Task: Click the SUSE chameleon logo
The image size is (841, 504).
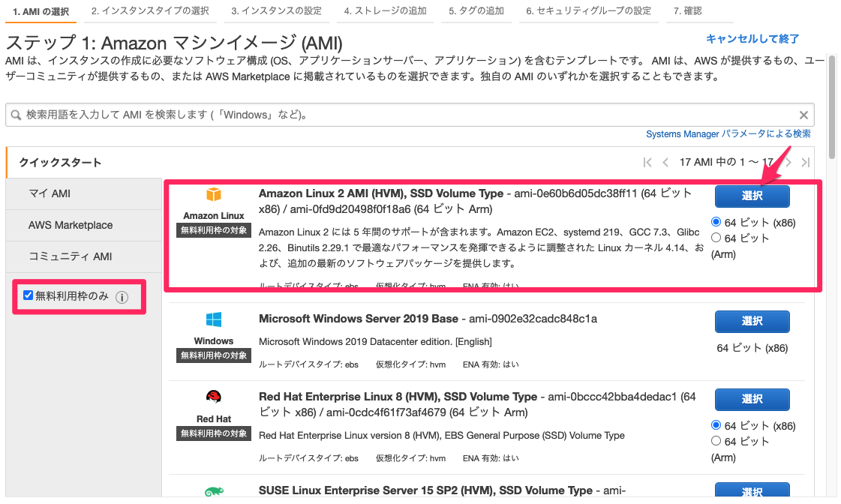Action: point(214,492)
